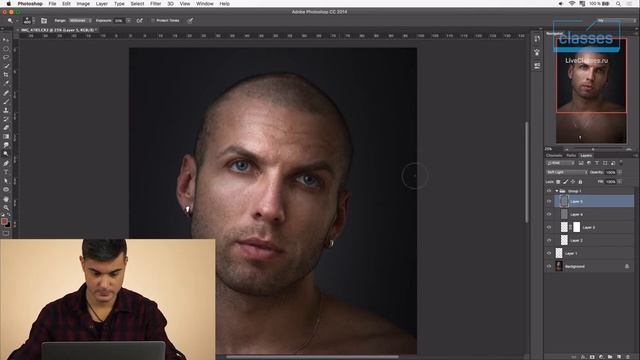Open the layer blend mode dropdown
The width and height of the screenshot is (640, 360).
coord(567,172)
